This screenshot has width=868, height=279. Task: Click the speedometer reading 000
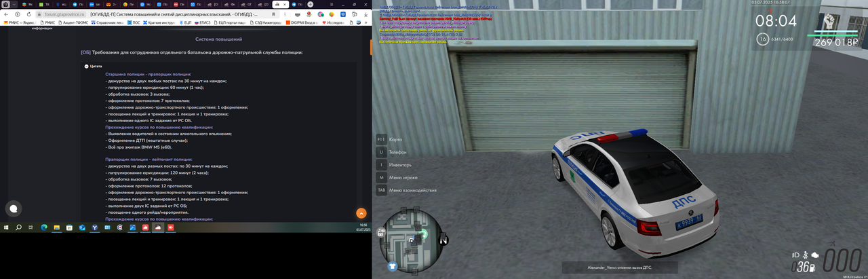842,261
